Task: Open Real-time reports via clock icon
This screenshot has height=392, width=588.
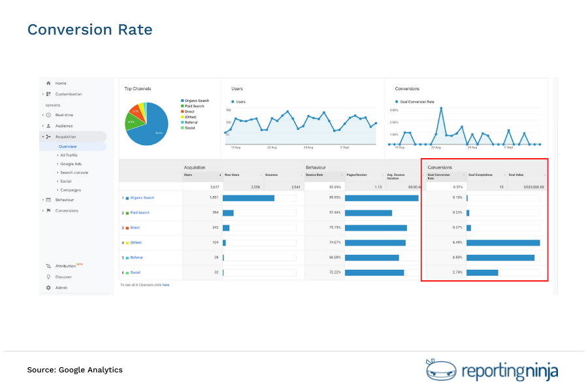Action: 50,115
